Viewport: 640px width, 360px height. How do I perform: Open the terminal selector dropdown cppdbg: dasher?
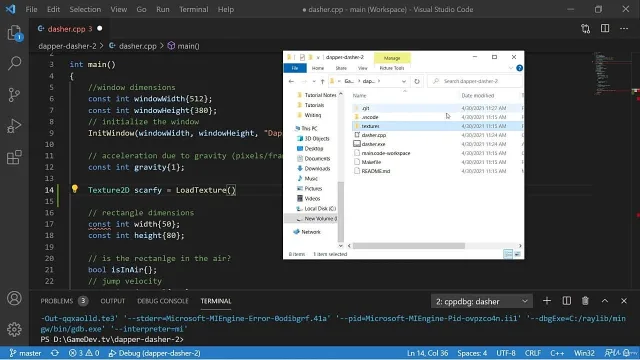pyautogui.click(x=482, y=302)
